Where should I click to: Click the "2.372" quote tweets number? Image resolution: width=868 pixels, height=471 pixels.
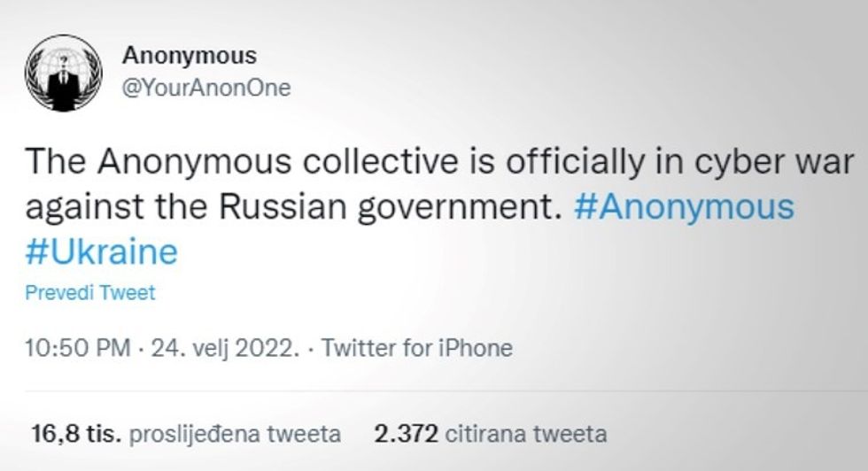coord(407,434)
